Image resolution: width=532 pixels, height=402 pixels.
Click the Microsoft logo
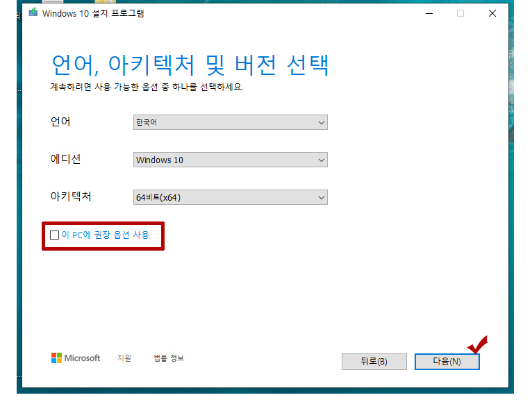(x=76, y=358)
